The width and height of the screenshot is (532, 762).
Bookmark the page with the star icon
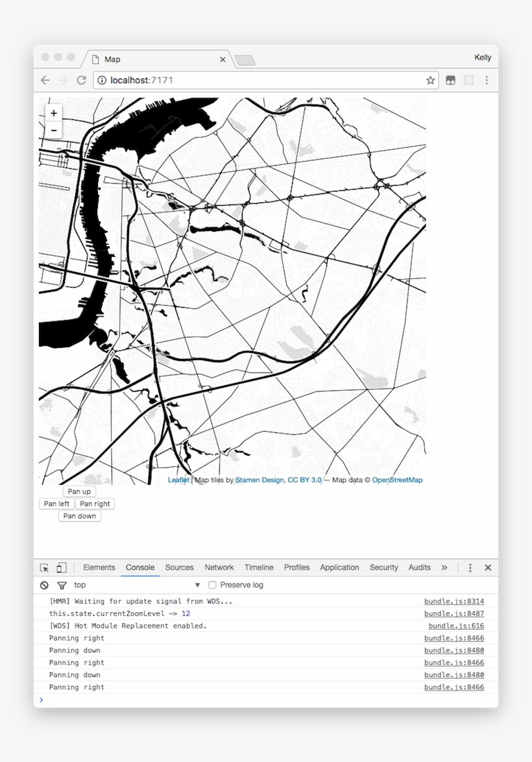430,80
